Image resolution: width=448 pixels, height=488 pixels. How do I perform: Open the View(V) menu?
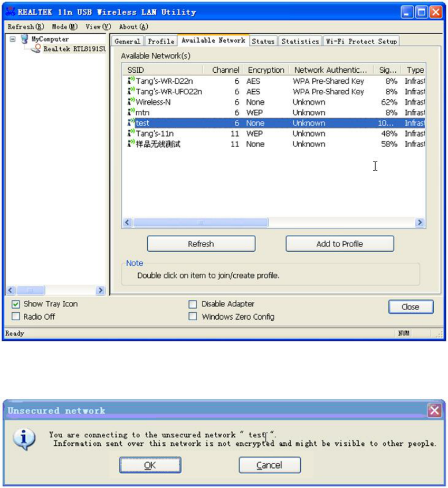point(98,27)
